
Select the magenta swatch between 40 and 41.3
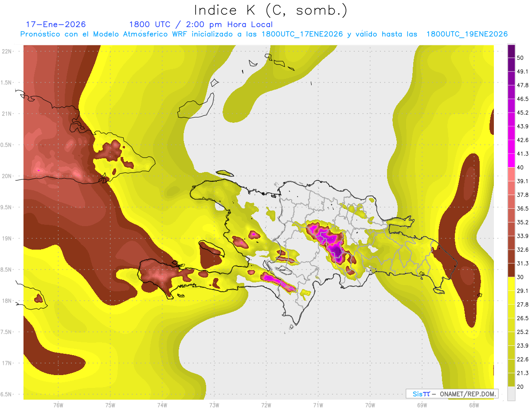click(511, 160)
